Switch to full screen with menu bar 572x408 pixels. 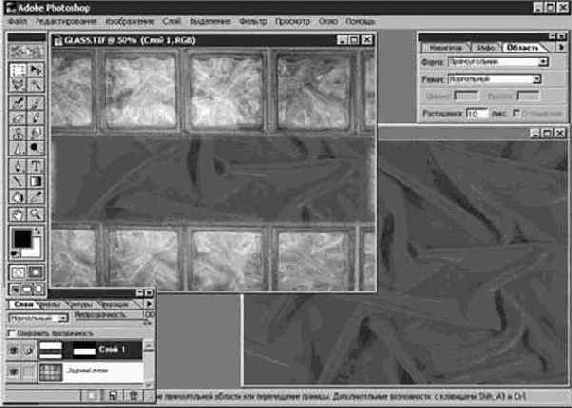pos(27,290)
